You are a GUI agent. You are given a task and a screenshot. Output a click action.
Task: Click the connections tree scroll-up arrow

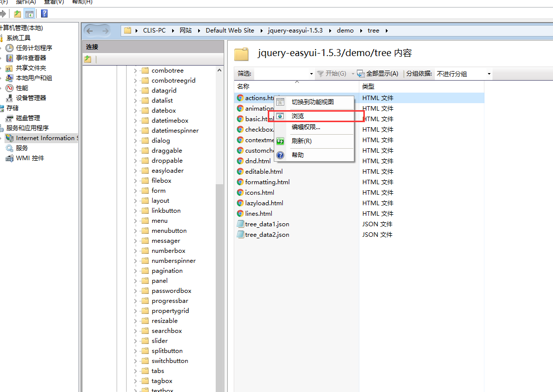(219, 70)
